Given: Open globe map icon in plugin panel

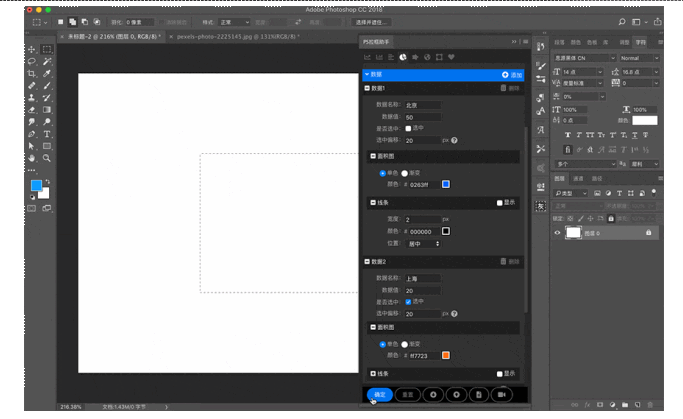Looking at the screenshot, I should pos(427,57).
